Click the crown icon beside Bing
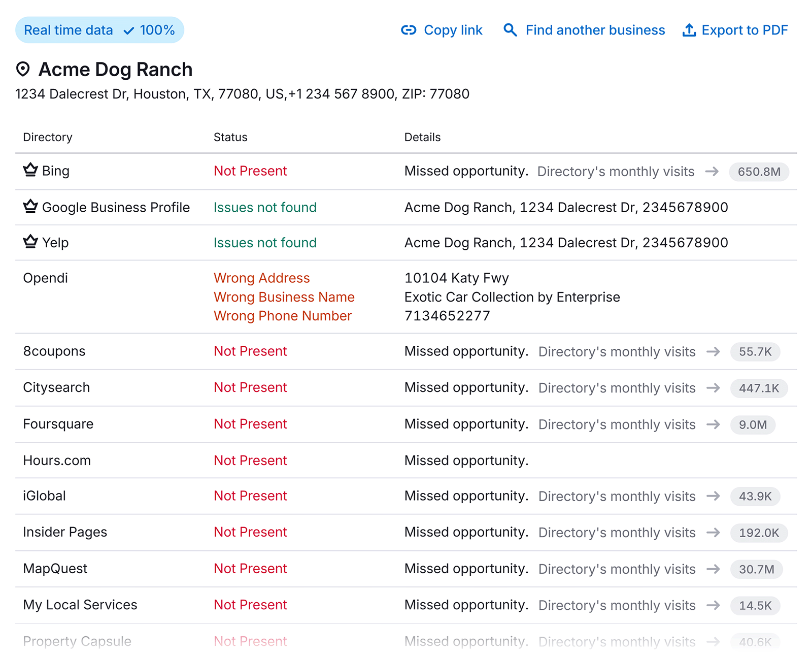Screen dimensions: 812x658 (30, 169)
